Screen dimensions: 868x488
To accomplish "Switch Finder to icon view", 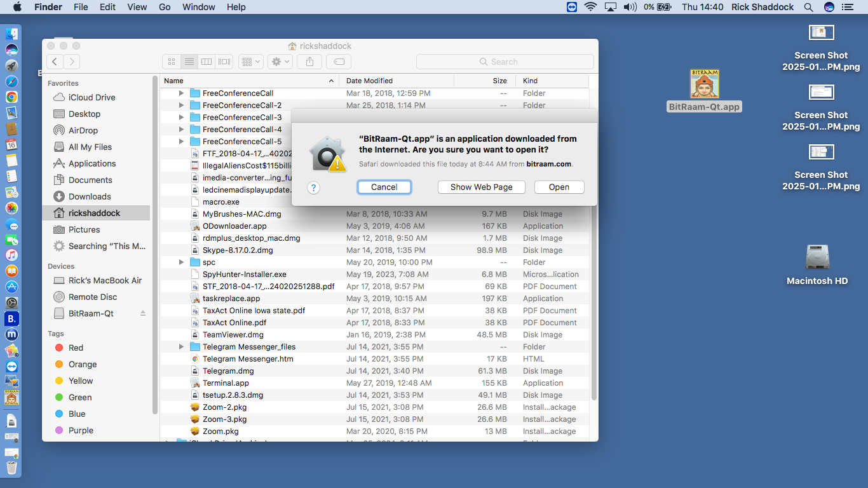I will pos(171,62).
